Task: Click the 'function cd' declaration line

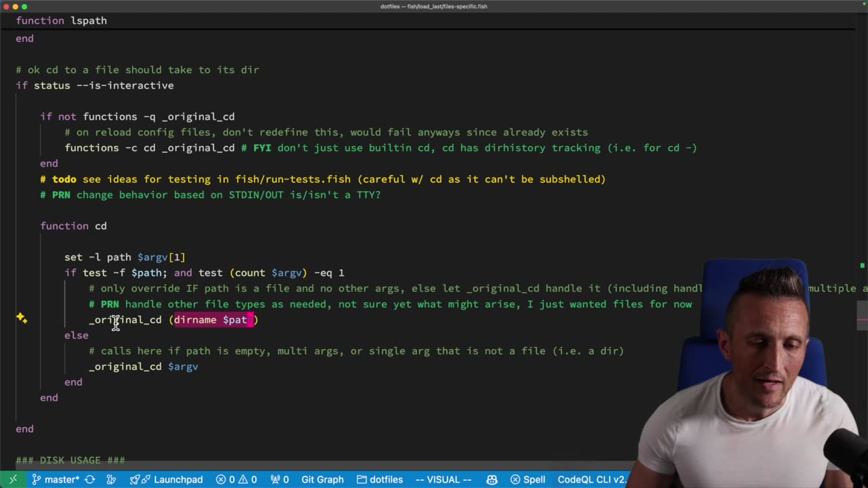Action: (73, 226)
